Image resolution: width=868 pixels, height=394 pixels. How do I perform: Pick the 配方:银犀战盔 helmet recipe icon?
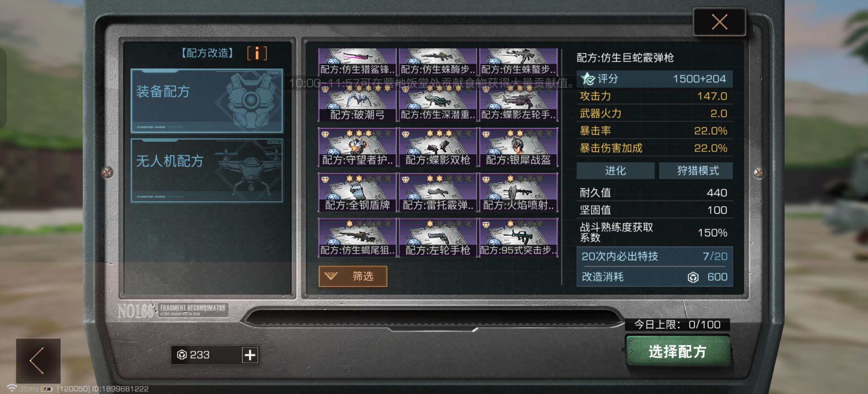coord(518,147)
